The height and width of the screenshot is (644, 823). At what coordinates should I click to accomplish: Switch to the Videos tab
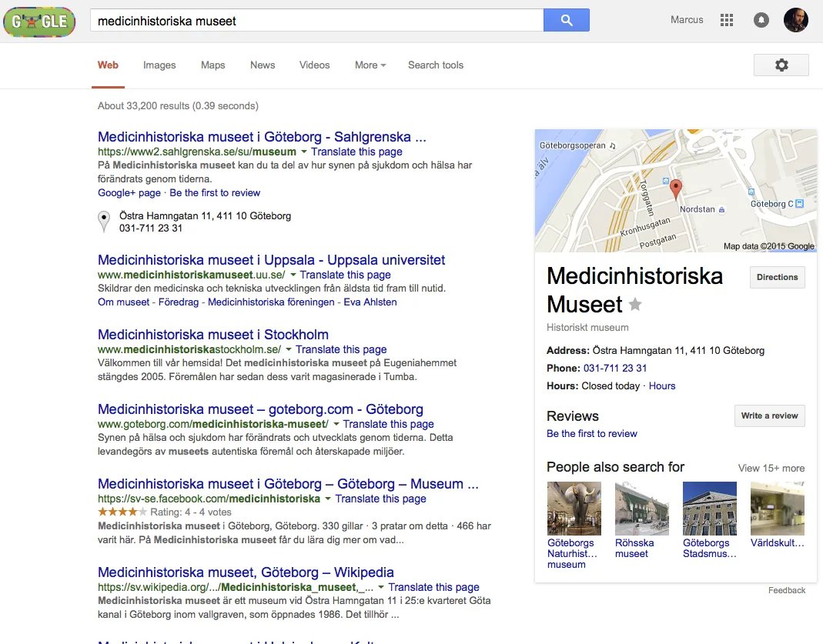(314, 65)
